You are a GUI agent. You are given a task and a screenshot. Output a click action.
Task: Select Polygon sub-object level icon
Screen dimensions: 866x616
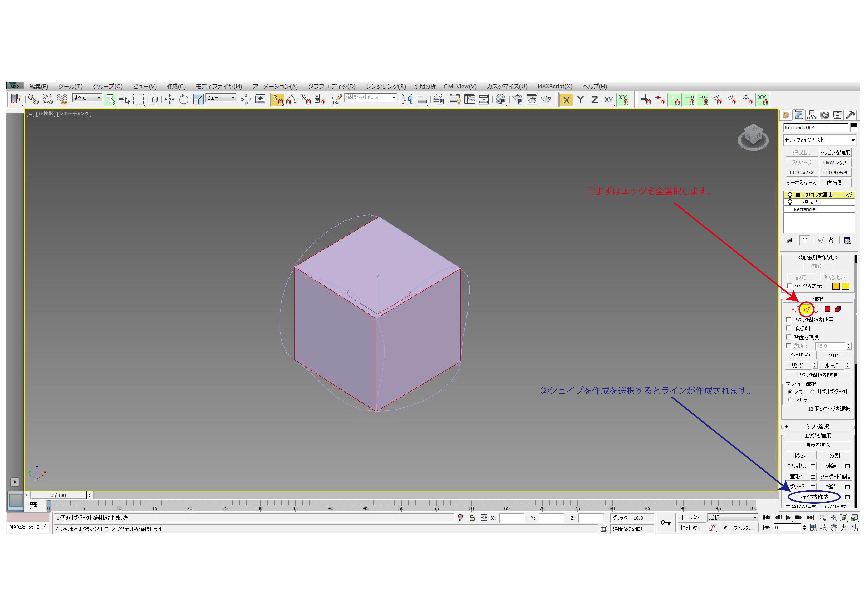click(x=827, y=309)
